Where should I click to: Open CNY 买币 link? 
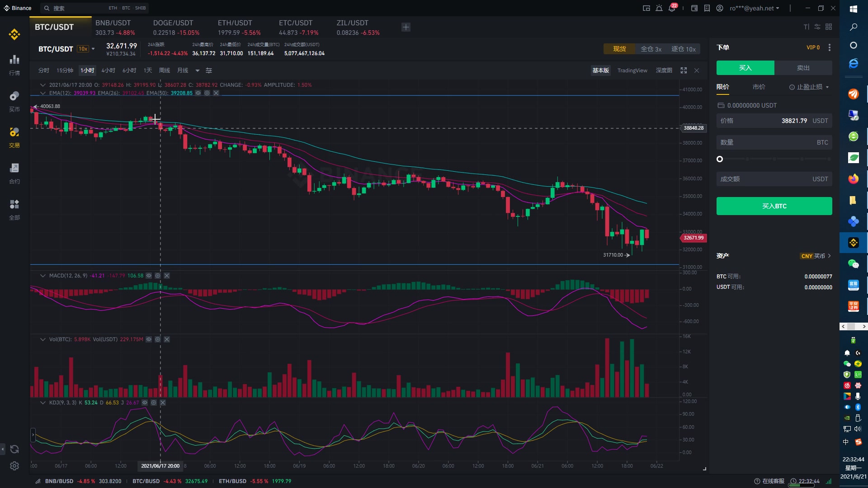(x=816, y=256)
